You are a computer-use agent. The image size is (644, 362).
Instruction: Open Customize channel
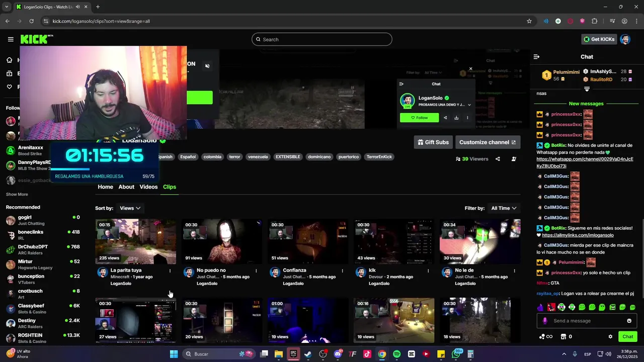coord(488,142)
